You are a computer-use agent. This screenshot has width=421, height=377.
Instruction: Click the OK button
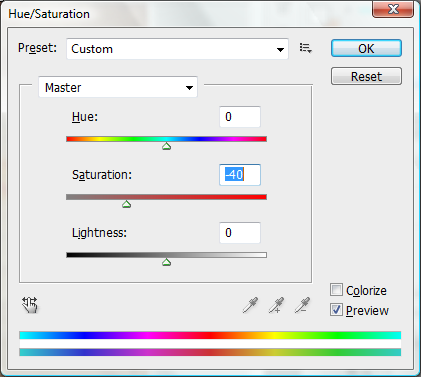point(366,48)
